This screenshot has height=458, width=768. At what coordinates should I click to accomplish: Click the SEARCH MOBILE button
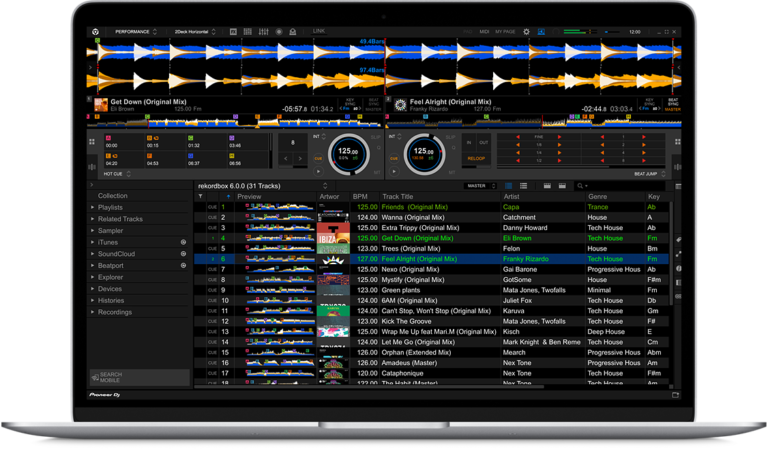click(140, 377)
